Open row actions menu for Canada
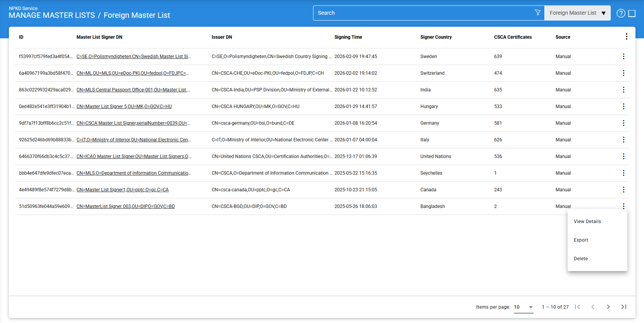Image resolution: width=644 pixels, height=323 pixels. coord(623,190)
